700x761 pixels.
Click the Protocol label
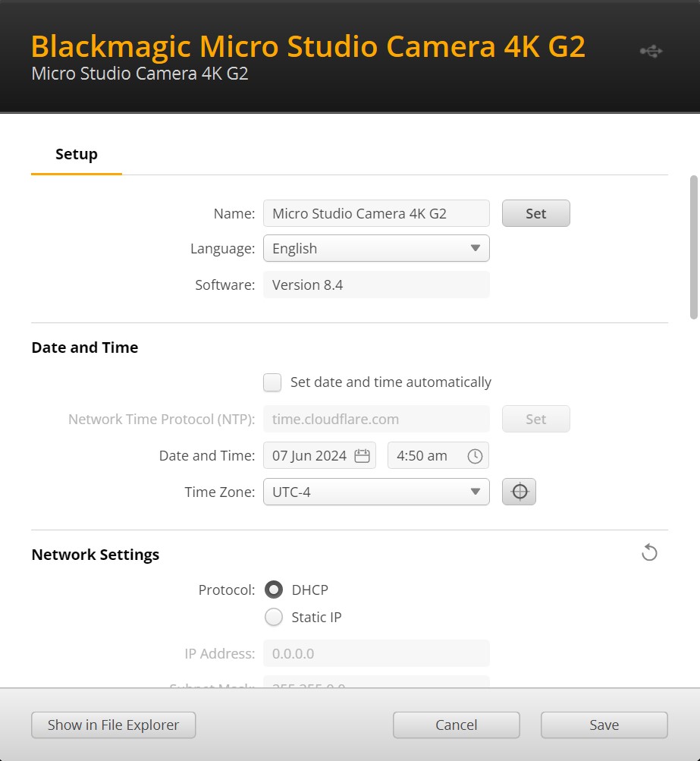coord(227,590)
